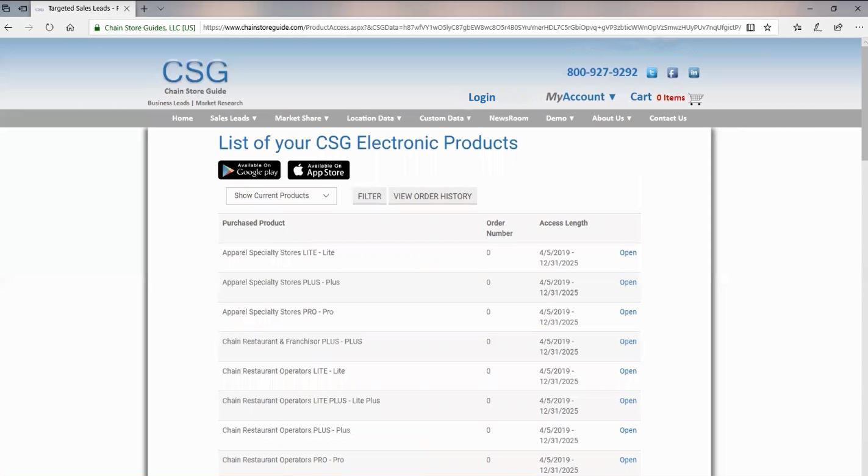Toggle reading view icon in address bar

coord(751,27)
